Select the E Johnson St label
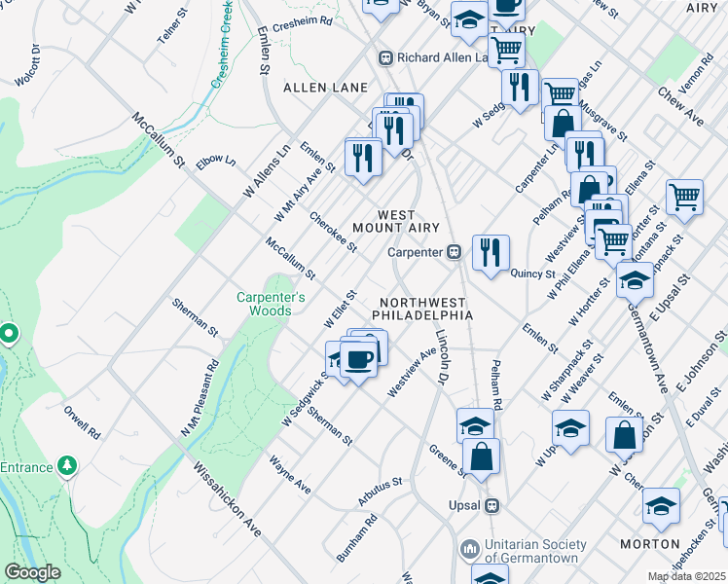Image resolution: width=728 pixels, height=584 pixels. [701, 361]
